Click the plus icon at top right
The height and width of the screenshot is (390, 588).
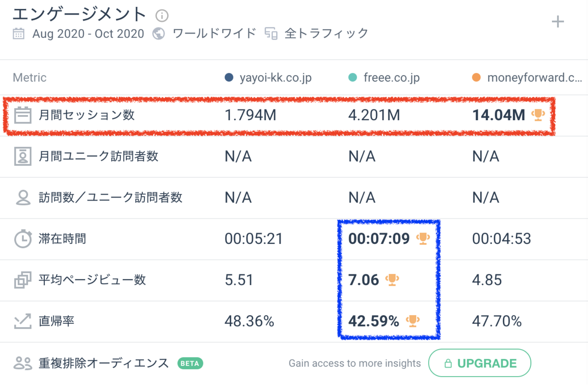(x=558, y=22)
